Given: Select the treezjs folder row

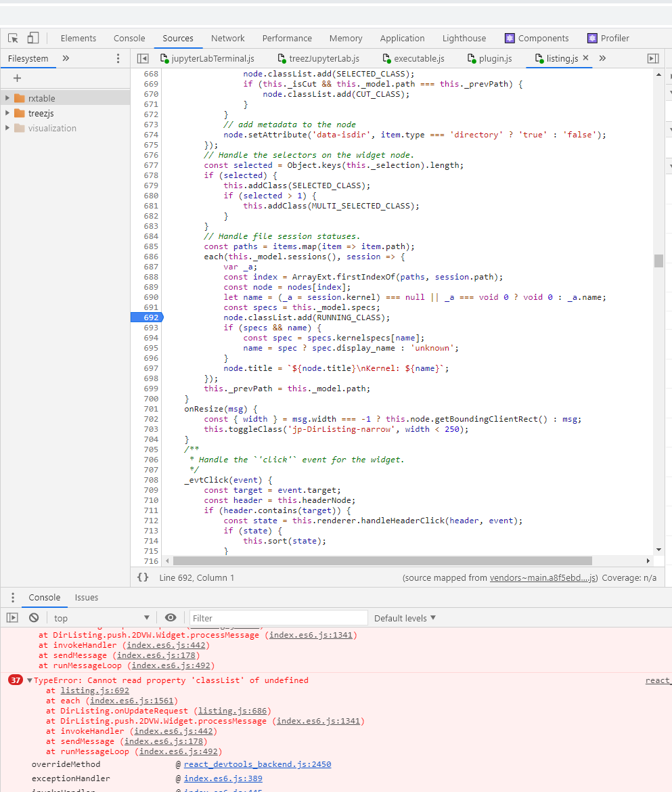Looking at the screenshot, I should tap(65, 113).
